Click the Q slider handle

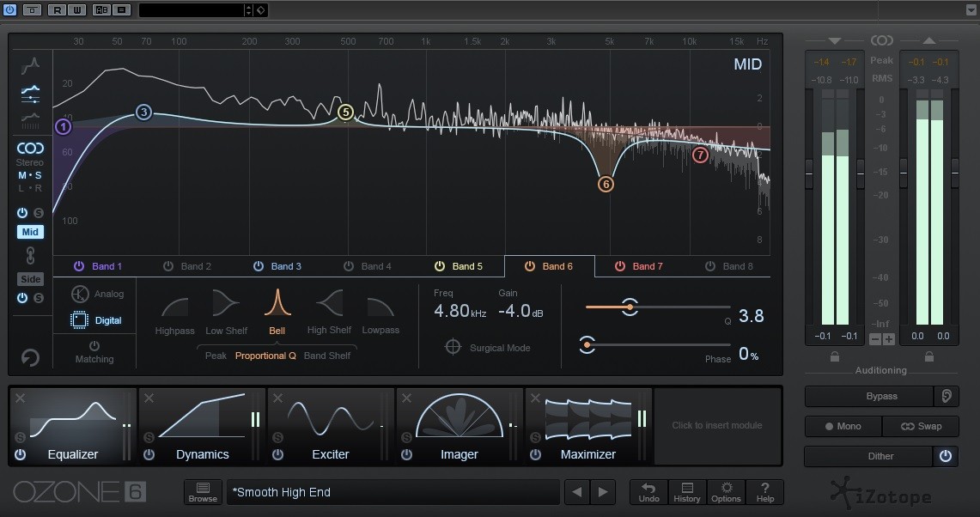coord(630,307)
